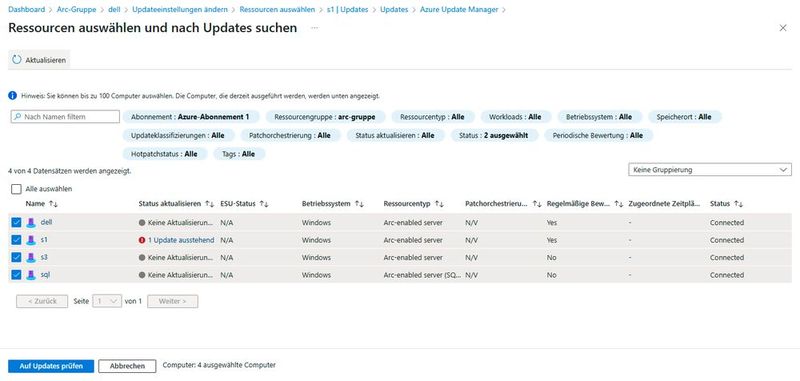
Task: Uncheck the s3 row checkbox
Action: [x=16, y=257]
